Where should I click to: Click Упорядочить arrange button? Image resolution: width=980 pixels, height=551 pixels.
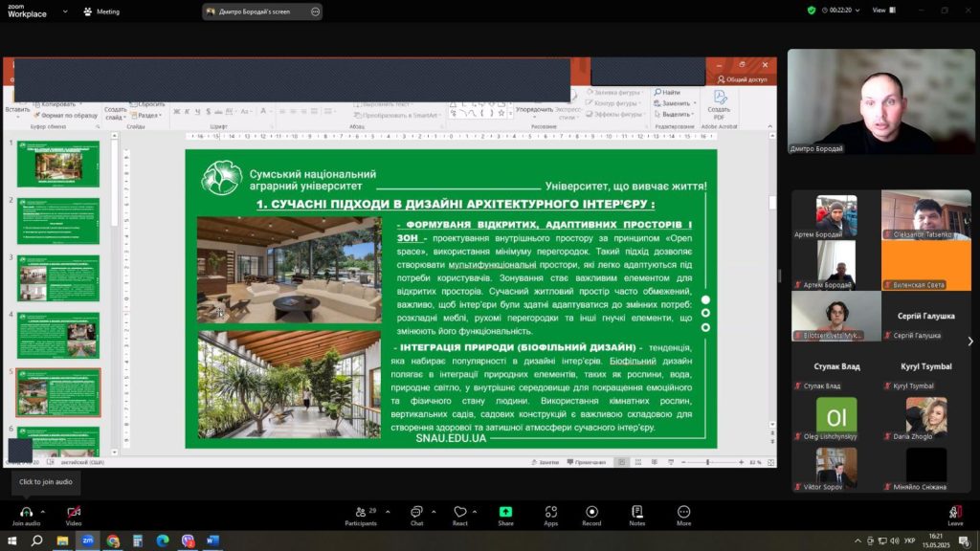tap(534, 109)
